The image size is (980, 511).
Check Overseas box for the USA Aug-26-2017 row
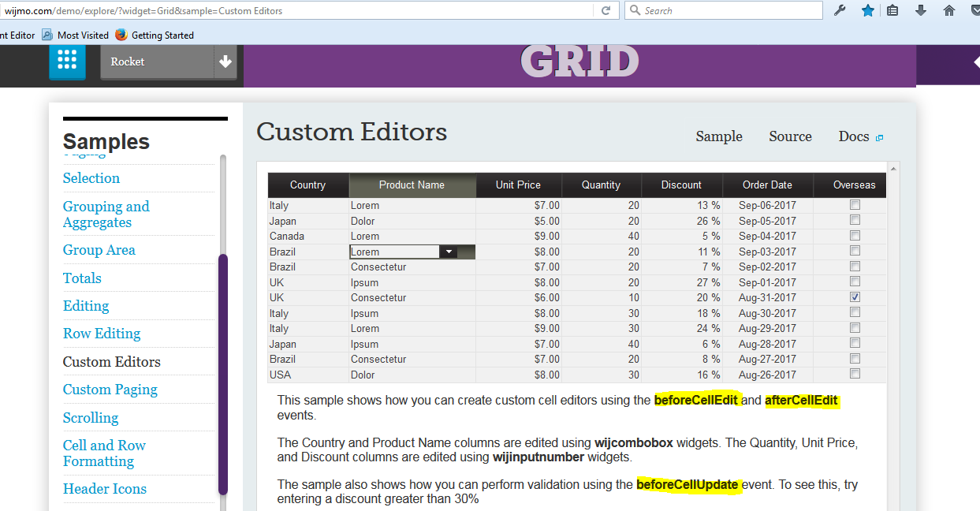tap(855, 374)
